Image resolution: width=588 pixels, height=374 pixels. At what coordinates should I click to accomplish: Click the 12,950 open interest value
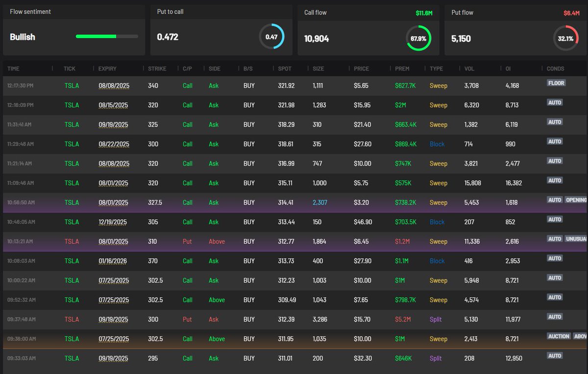[514, 358]
